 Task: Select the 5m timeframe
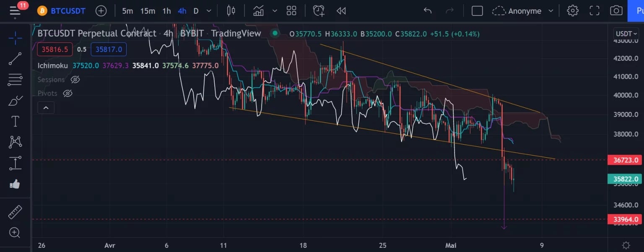127,11
